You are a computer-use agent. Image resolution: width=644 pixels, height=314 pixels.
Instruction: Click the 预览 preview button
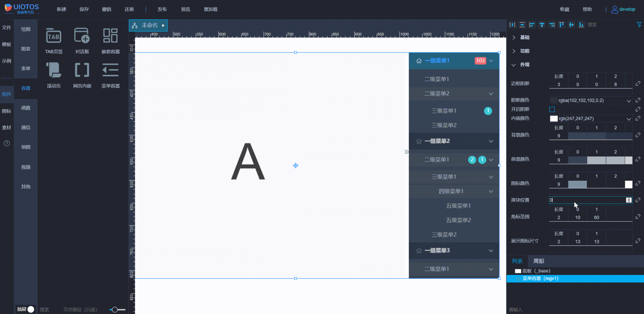[185, 9]
